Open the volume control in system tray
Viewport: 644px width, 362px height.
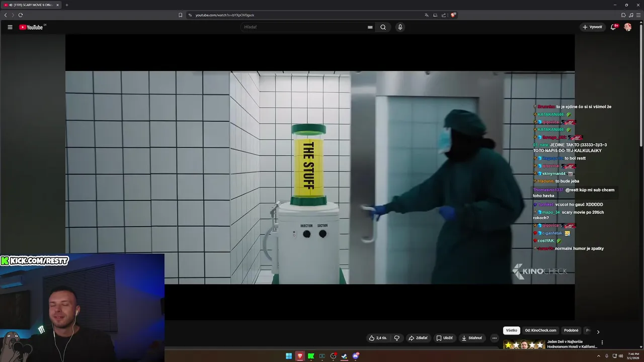[621, 356]
